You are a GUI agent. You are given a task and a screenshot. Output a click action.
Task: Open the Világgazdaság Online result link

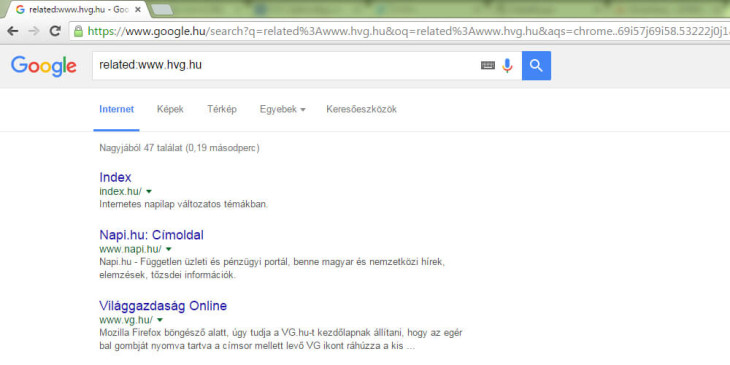[163, 306]
